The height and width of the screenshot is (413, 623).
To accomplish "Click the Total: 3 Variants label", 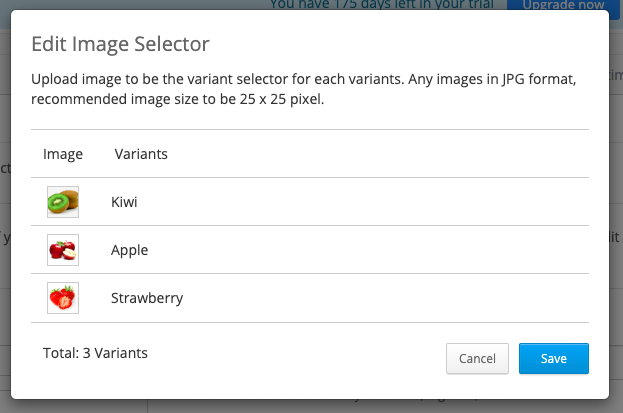I will coord(95,353).
